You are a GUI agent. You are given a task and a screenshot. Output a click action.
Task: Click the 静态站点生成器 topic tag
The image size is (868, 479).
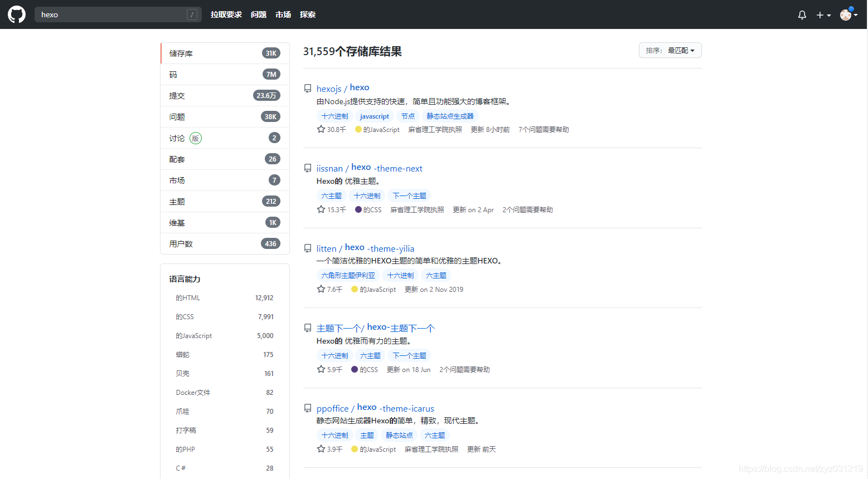tap(450, 116)
